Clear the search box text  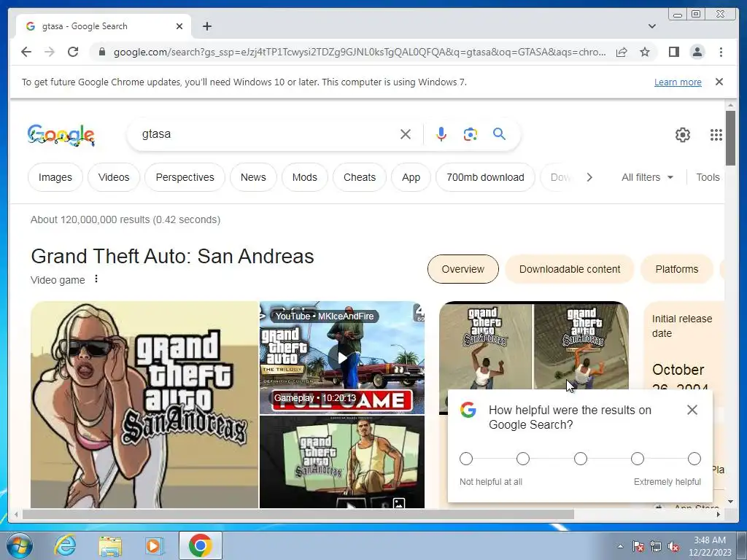406,134
